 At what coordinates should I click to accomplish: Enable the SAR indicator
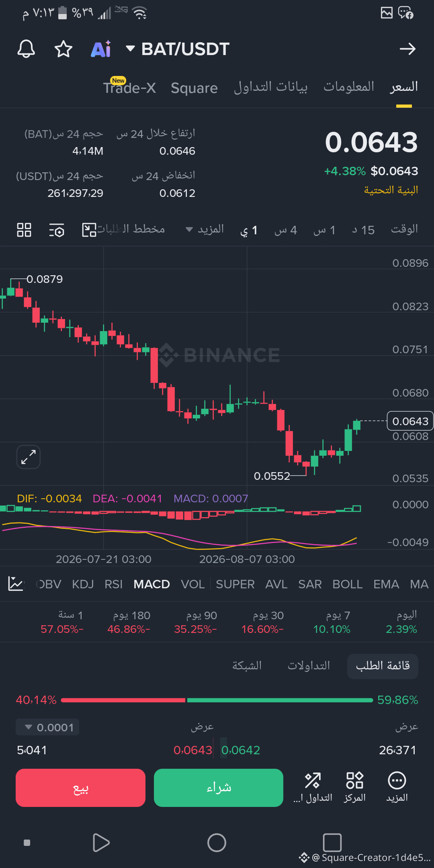310,584
